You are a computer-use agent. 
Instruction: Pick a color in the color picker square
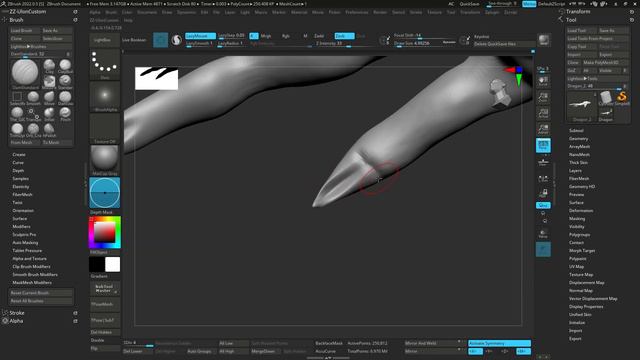[x=104, y=232]
